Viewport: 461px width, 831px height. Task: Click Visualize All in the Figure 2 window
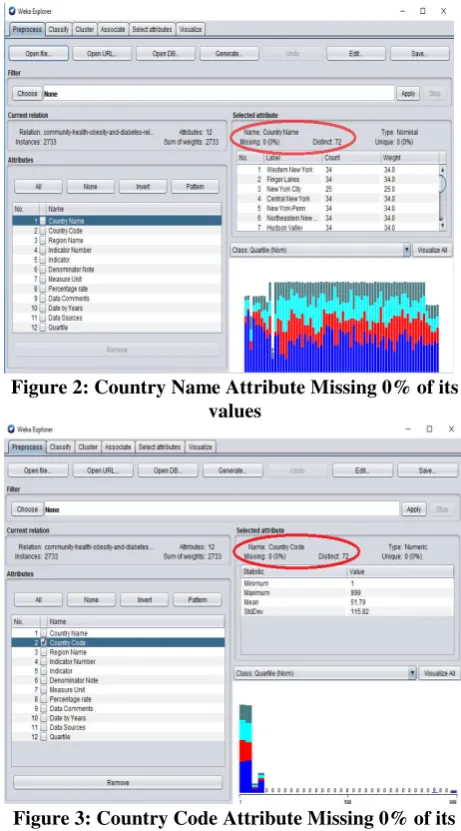[432, 250]
